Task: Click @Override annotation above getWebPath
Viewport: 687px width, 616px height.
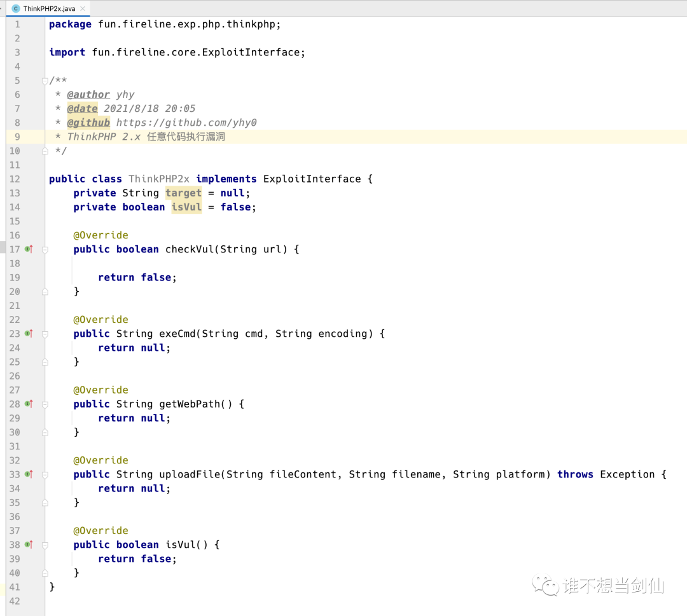Action: [101, 390]
